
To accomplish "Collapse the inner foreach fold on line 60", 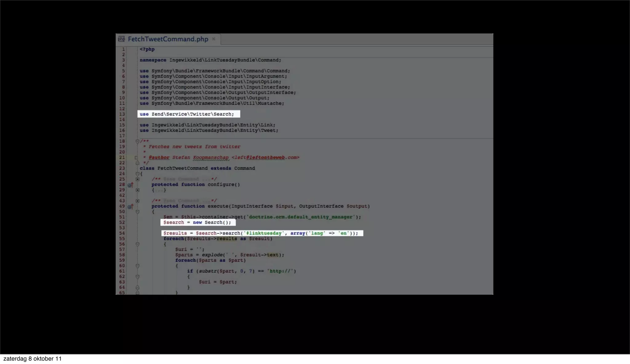I will pos(138,266).
